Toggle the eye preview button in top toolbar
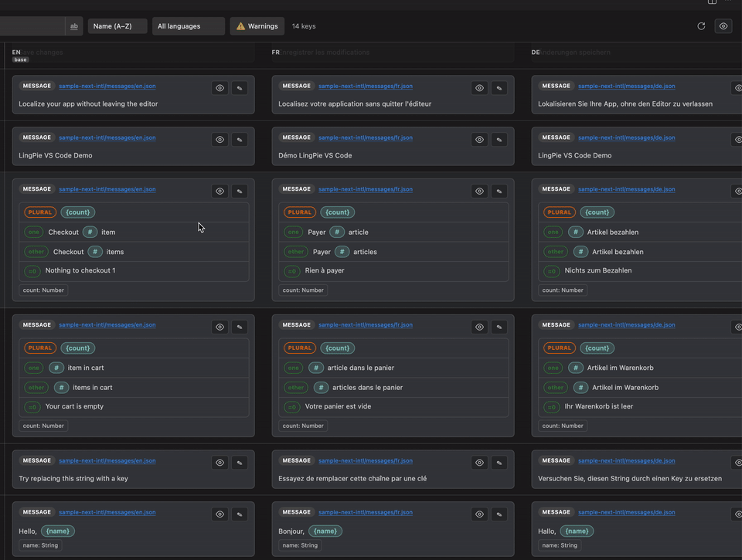This screenshot has width=742, height=560. 723,26
